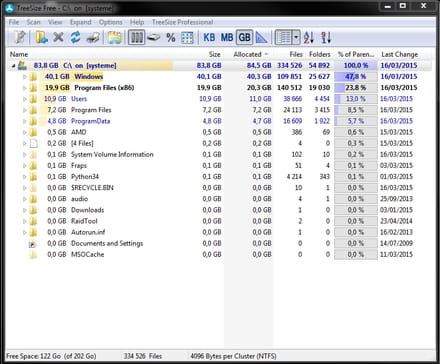Click the printer icon in toolbar

tap(93, 37)
